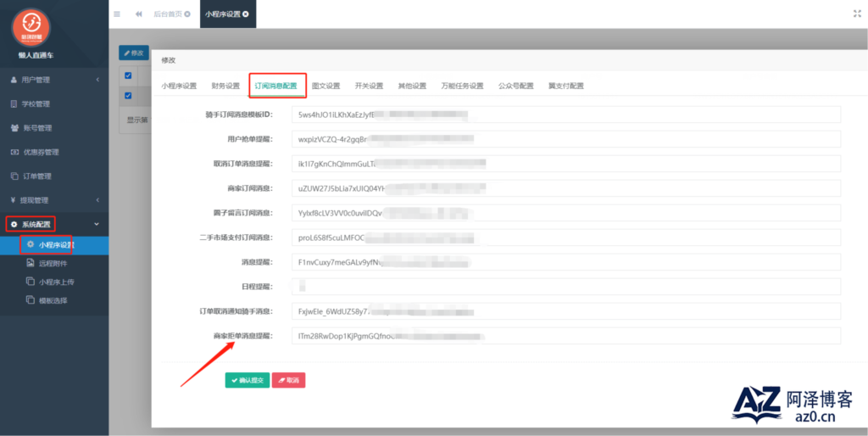Click the 取消订单消息提醒 input field
Image resolution: width=868 pixels, height=436 pixels.
(x=566, y=164)
